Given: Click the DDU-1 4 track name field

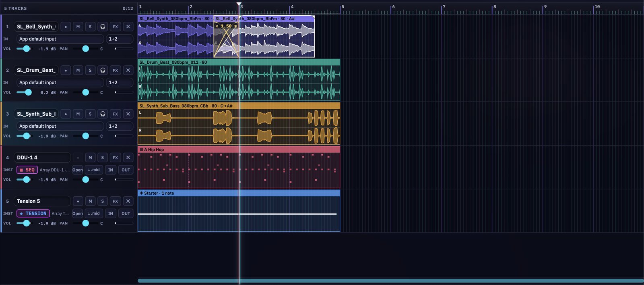Looking at the screenshot, I should point(42,158).
